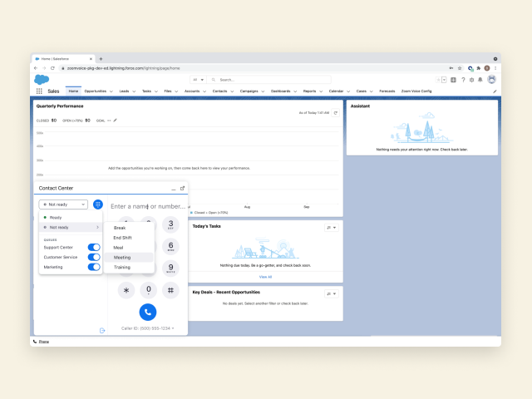Screen dimensions: 532x399
Task: Refresh the Quarterly Performance chart
Action: (x=336, y=112)
